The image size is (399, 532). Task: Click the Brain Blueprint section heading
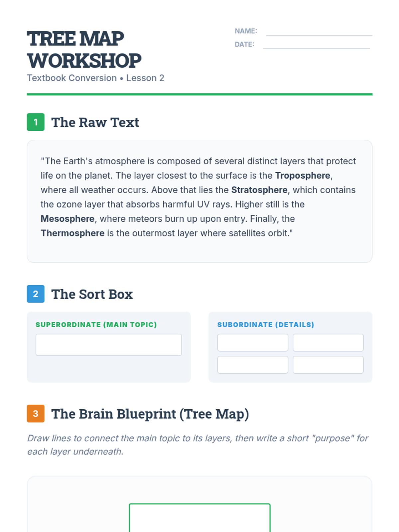coord(150,414)
